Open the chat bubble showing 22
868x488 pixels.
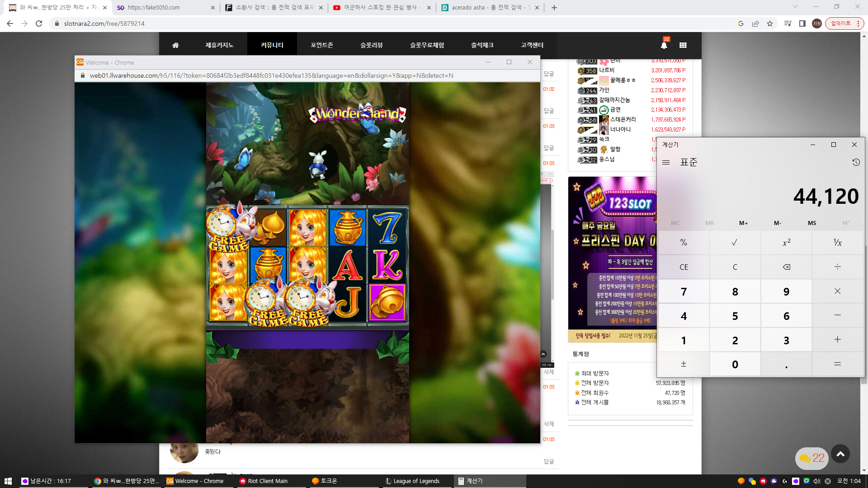(812, 458)
